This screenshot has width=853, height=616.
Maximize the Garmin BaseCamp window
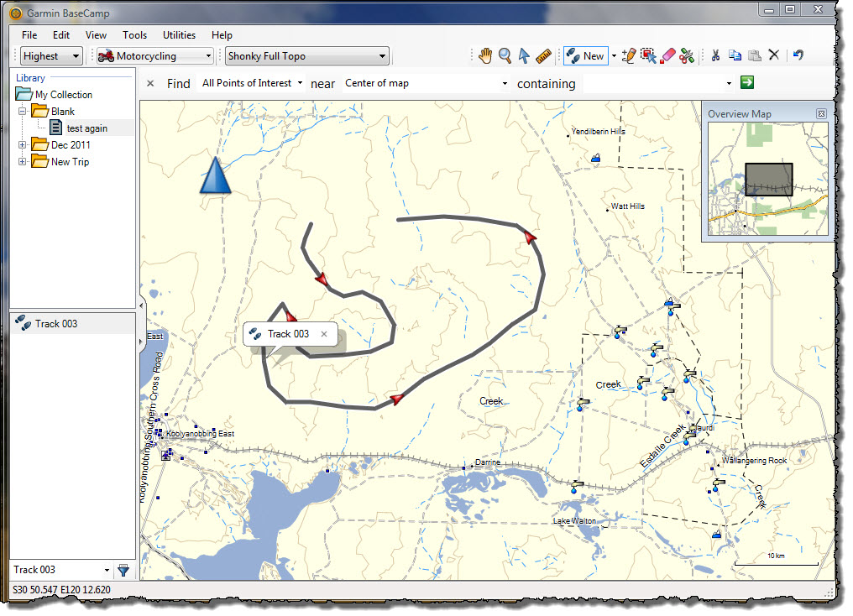click(790, 9)
